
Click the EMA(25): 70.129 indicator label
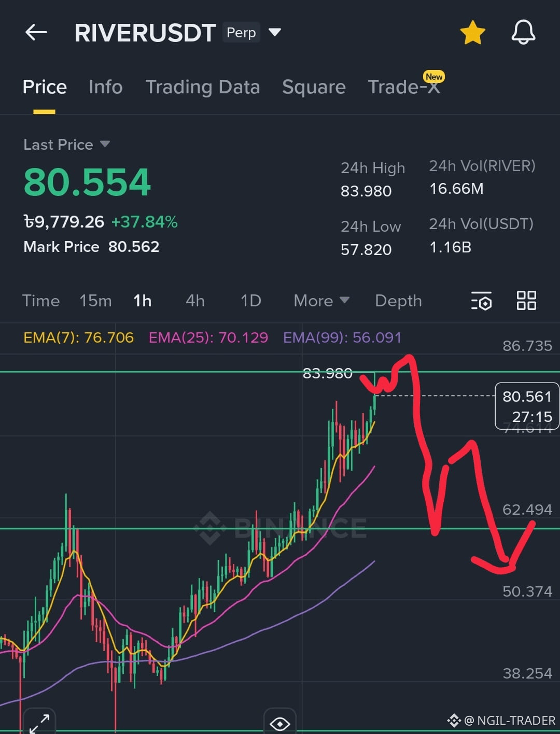coord(208,338)
